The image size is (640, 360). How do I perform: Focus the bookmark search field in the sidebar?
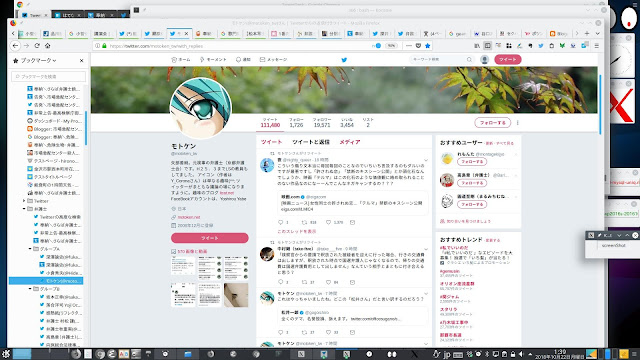tap(49, 76)
